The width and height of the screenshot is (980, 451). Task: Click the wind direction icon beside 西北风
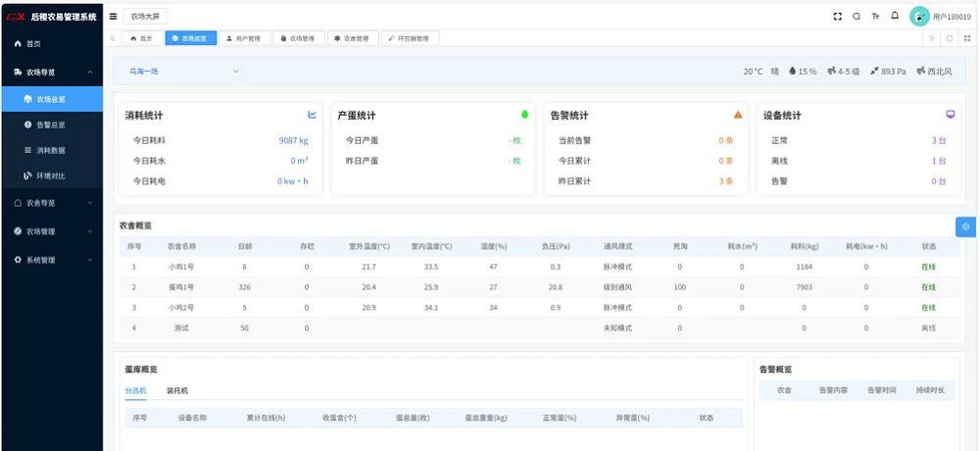(921, 72)
